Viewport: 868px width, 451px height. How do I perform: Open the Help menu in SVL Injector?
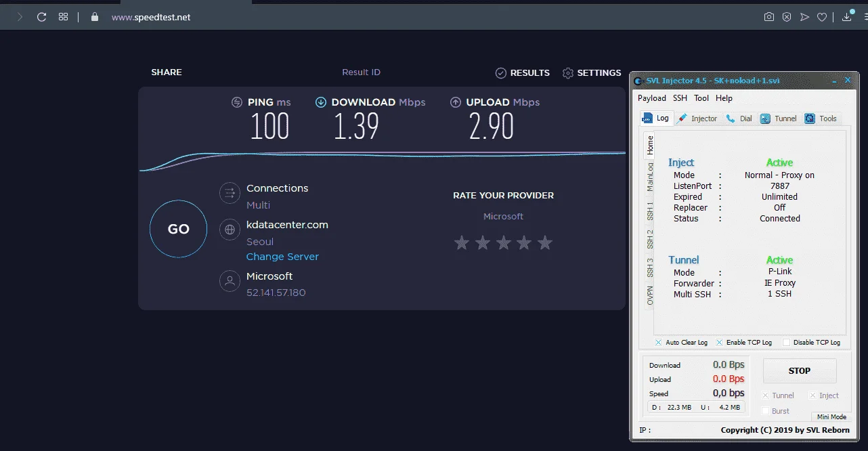[x=724, y=98]
